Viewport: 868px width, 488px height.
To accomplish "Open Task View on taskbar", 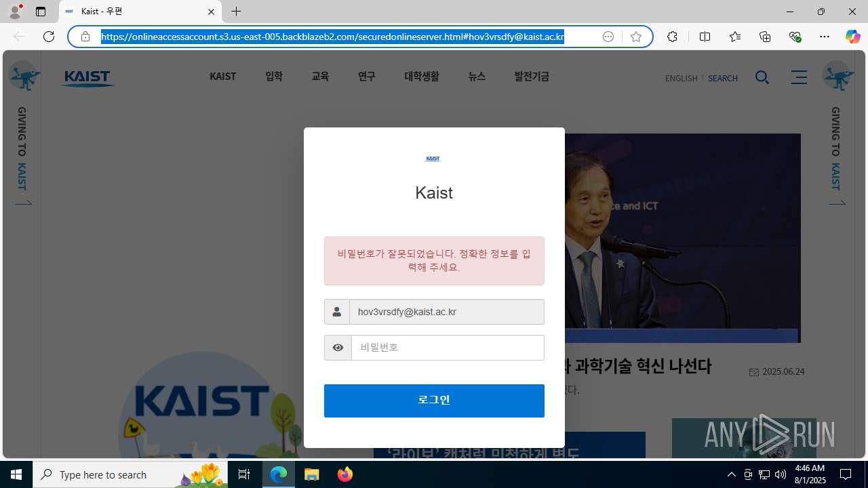I will point(244,474).
